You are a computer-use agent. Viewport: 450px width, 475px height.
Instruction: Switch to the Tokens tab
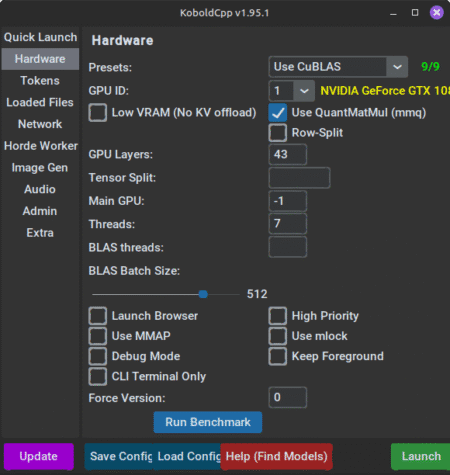(x=40, y=81)
